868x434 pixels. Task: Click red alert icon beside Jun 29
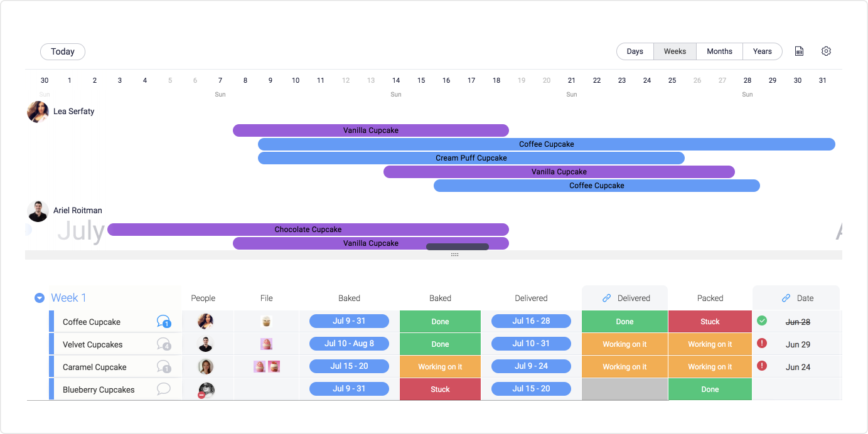tap(762, 343)
